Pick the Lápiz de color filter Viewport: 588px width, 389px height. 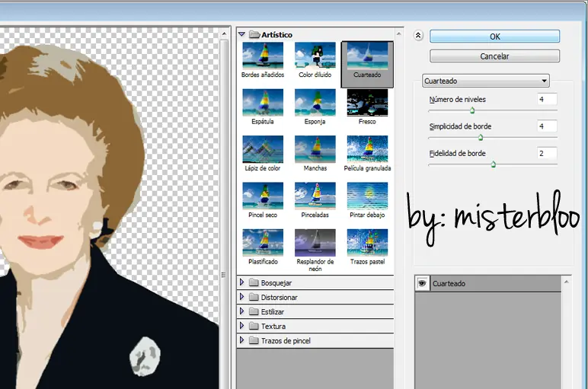tap(263, 149)
